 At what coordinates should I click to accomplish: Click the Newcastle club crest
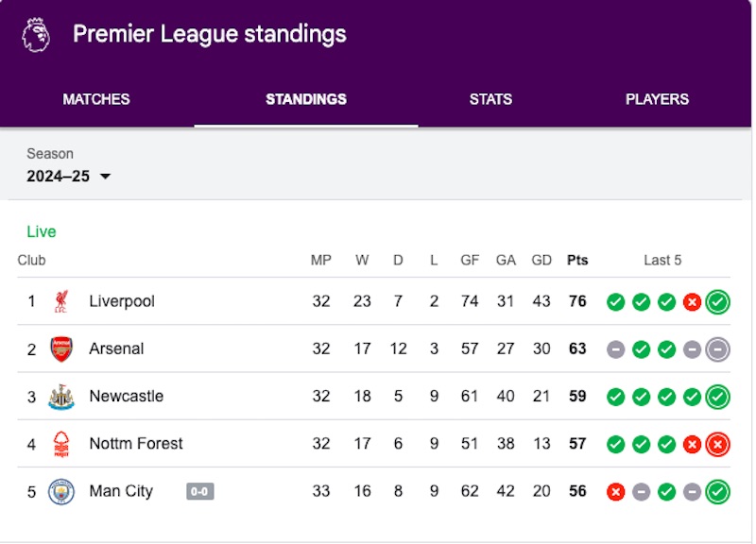(61, 396)
